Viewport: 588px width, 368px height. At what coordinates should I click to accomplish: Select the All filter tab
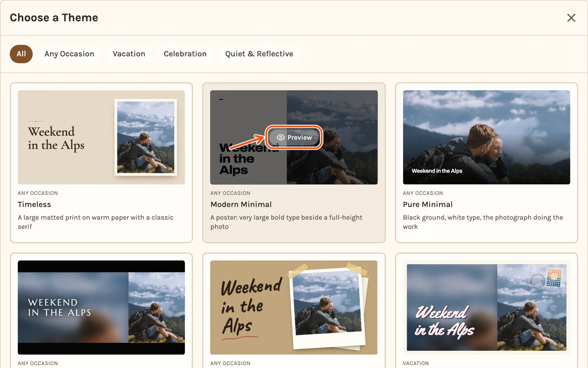coord(21,54)
